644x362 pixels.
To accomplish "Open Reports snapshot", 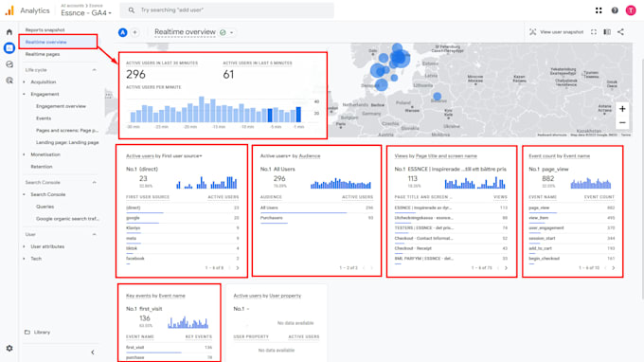I will tap(45, 30).
